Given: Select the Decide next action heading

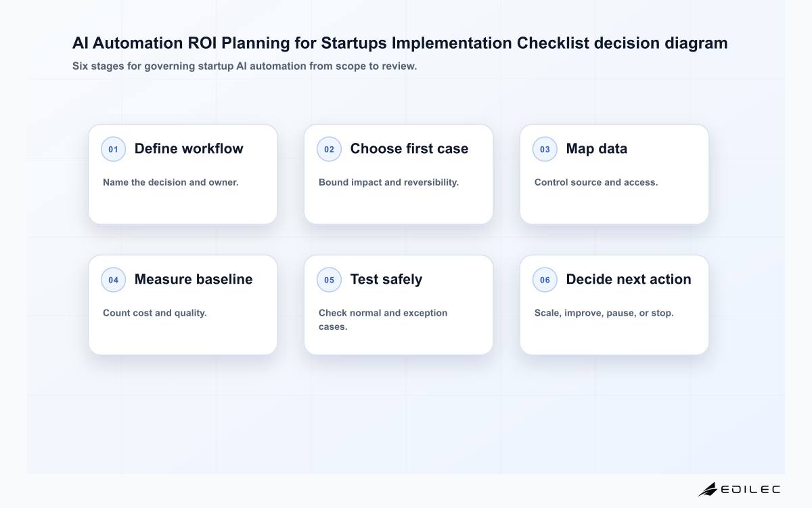Looking at the screenshot, I should click(629, 279).
